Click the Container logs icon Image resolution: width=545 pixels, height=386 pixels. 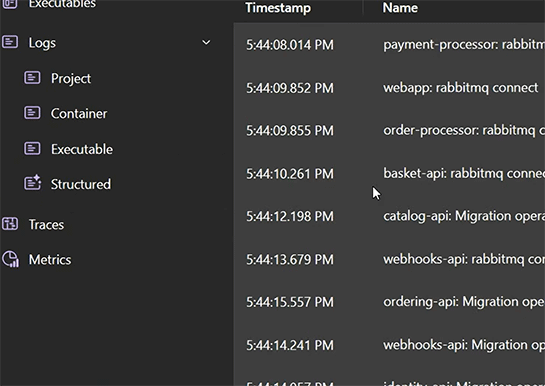point(32,113)
